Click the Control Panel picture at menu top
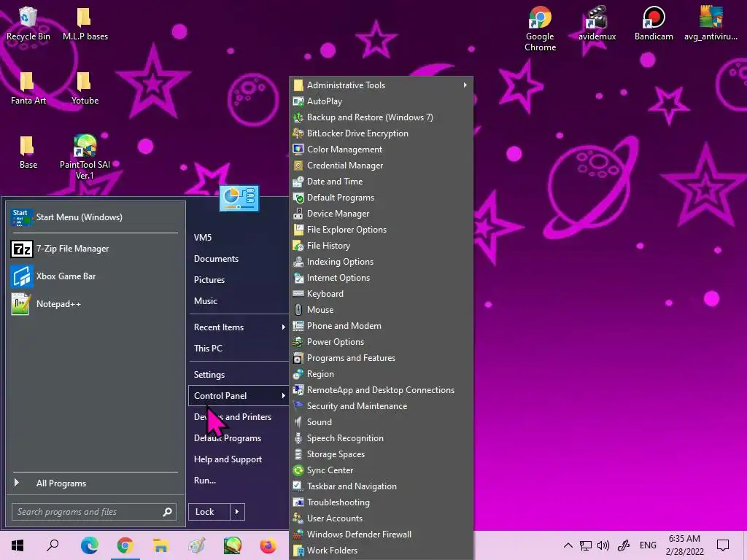This screenshot has height=560, width=747. (x=239, y=198)
